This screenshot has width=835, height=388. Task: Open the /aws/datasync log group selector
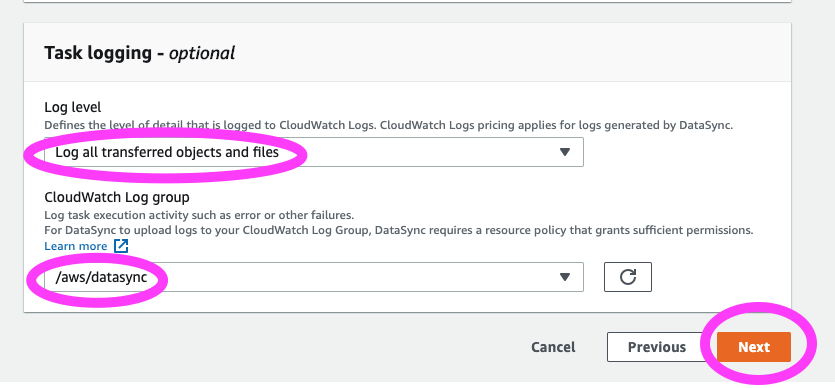pyautogui.click(x=314, y=277)
